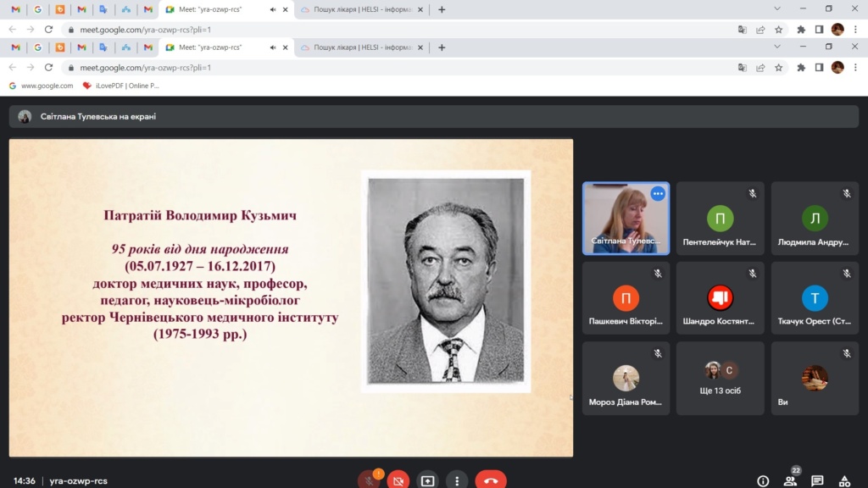The height and width of the screenshot is (488, 868).
Task: Show the participants list with 22 people
Action: (790, 480)
